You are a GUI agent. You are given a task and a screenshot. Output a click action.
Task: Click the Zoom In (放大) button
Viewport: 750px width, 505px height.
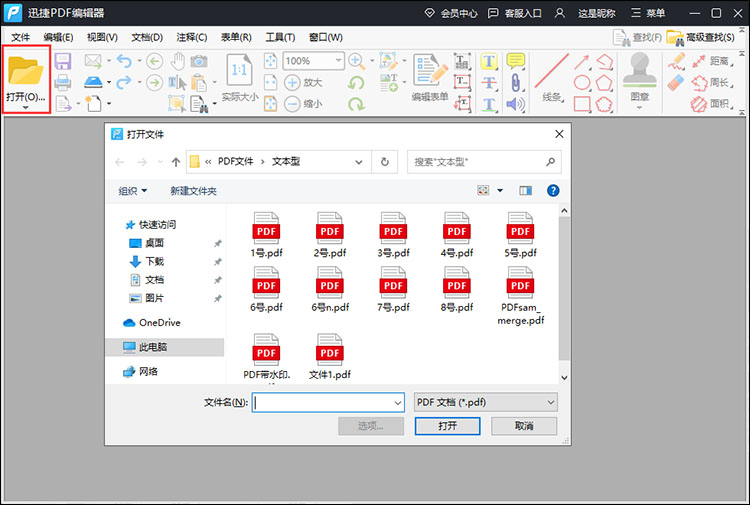point(303,82)
